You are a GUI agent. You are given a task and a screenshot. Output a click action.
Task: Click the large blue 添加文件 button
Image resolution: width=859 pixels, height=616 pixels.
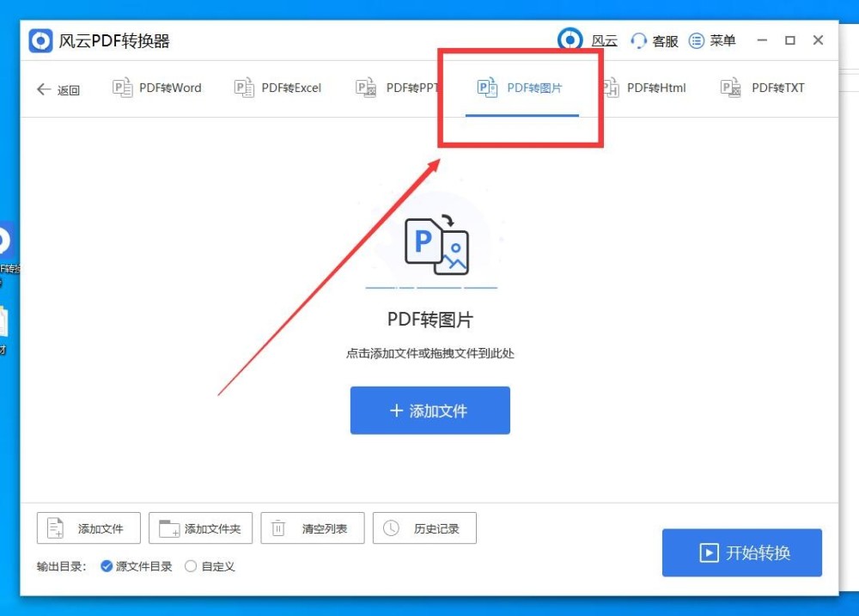coord(430,411)
